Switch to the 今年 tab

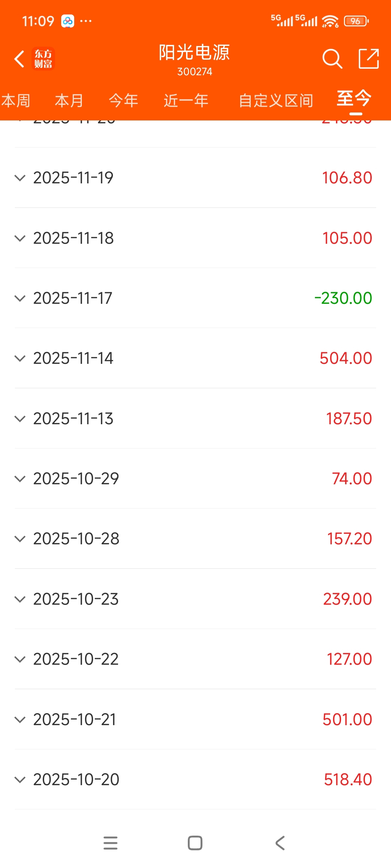(x=123, y=101)
